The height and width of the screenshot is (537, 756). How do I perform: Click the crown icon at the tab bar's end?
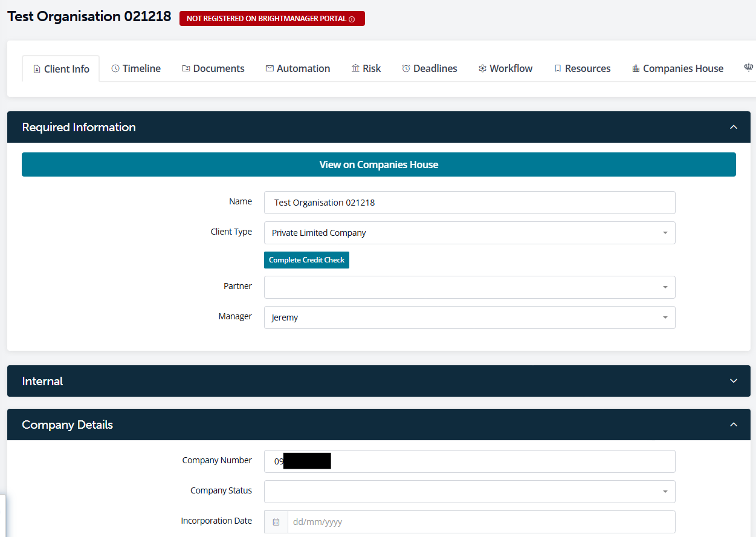[748, 68]
